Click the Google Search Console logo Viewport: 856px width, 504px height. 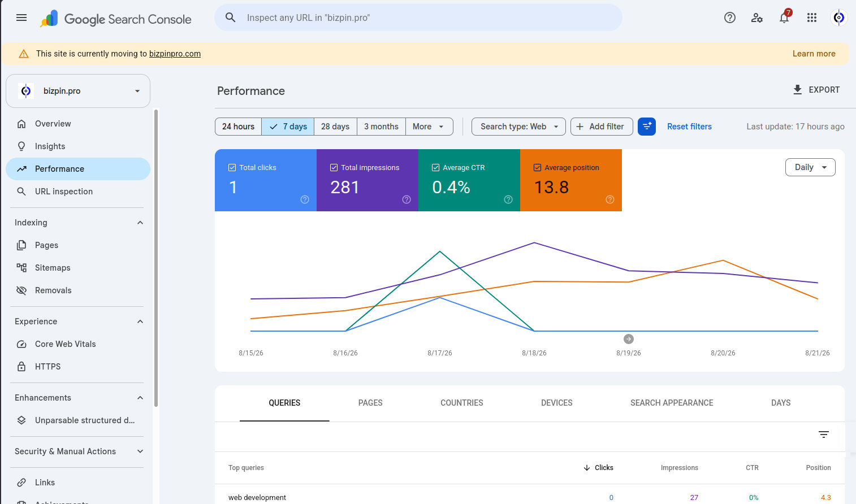coord(116,19)
